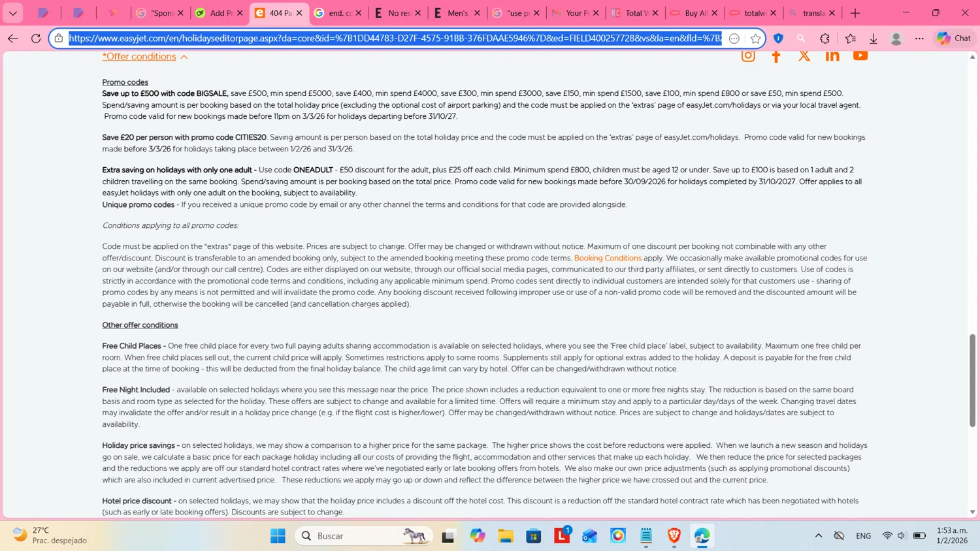Click the scrollbar down arrow
Screen dimensions: 980x551
click(x=972, y=512)
